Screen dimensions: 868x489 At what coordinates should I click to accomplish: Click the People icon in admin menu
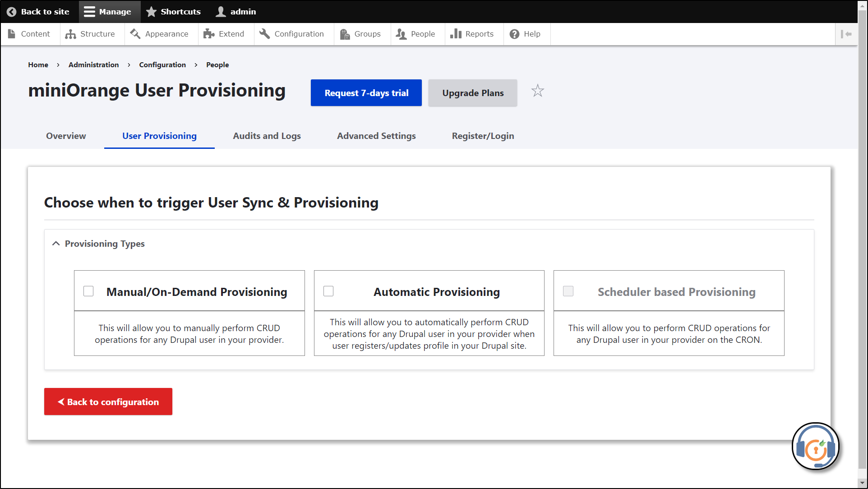click(401, 34)
